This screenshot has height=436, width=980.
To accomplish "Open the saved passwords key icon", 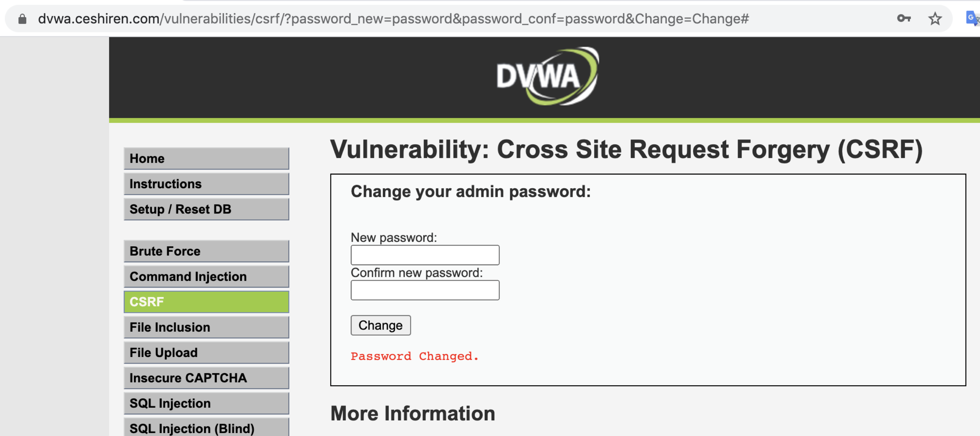I will click(904, 18).
